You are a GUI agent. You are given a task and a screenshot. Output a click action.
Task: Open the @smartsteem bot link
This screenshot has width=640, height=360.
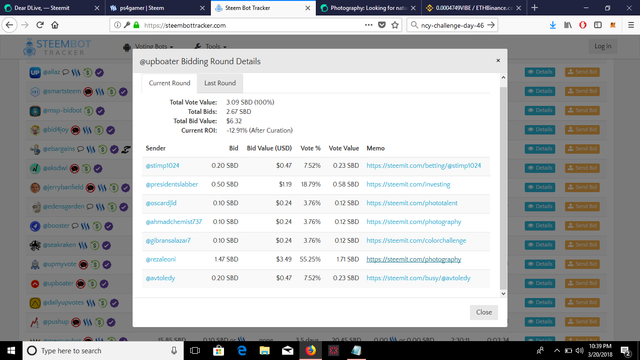[x=62, y=91]
